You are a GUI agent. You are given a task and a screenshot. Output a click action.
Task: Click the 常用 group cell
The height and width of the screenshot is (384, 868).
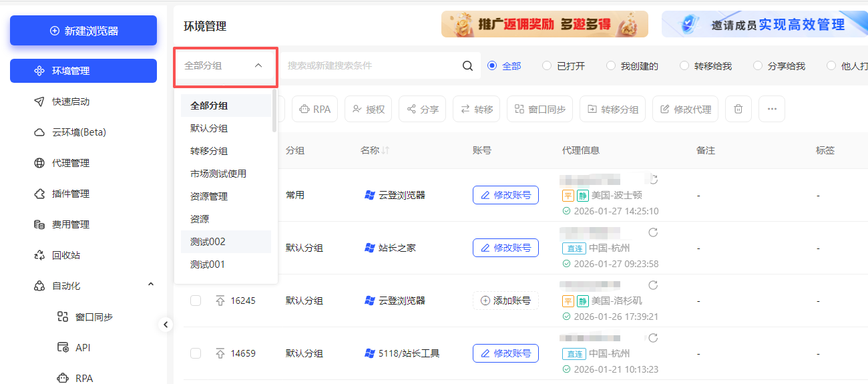(295, 195)
